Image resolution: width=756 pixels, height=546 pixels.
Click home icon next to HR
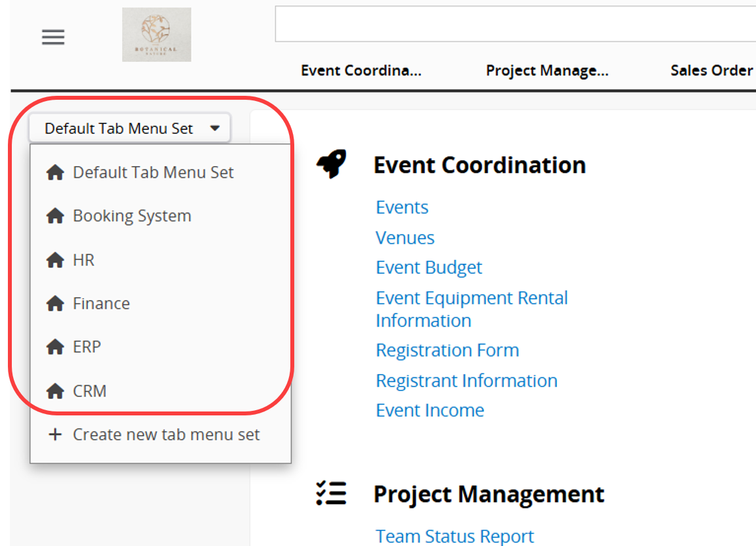coord(55,260)
